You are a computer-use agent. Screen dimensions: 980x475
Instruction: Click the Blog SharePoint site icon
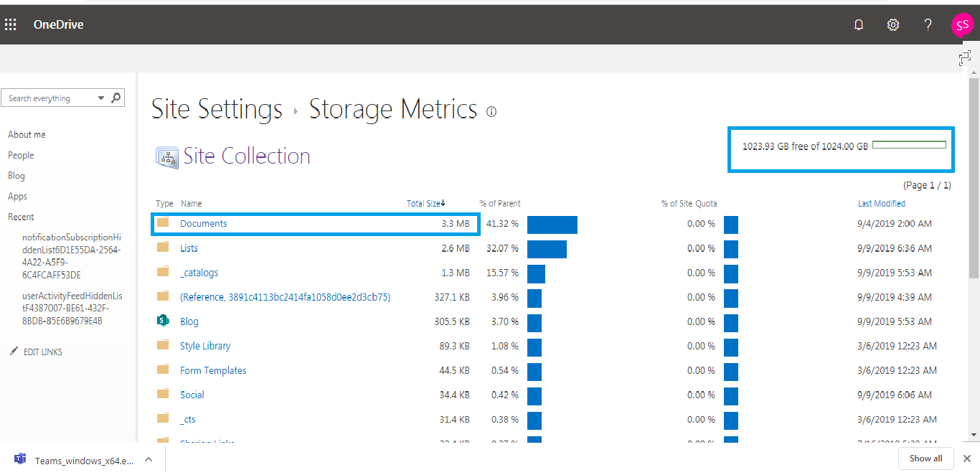pyautogui.click(x=164, y=321)
